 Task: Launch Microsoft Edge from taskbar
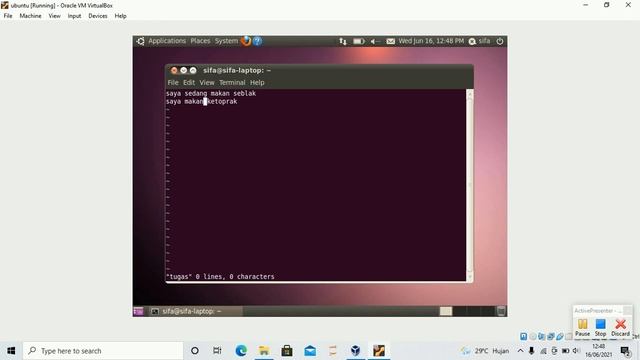click(241, 351)
